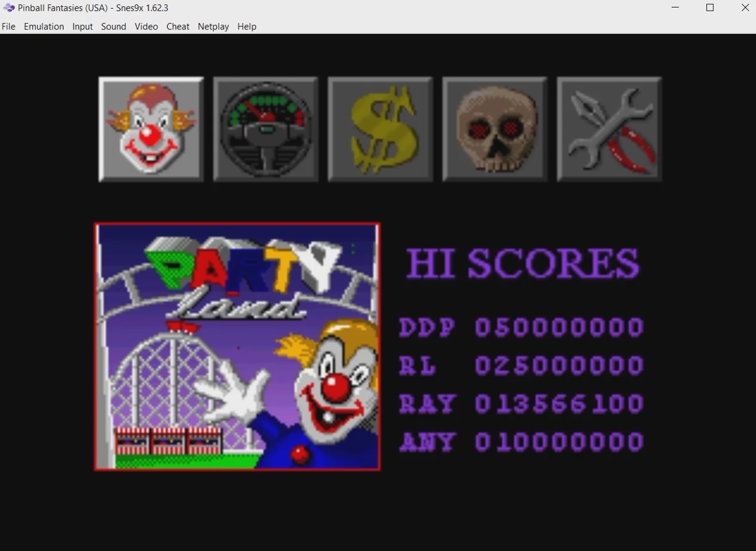Open the Sound menu
The image size is (756, 551).
click(114, 26)
